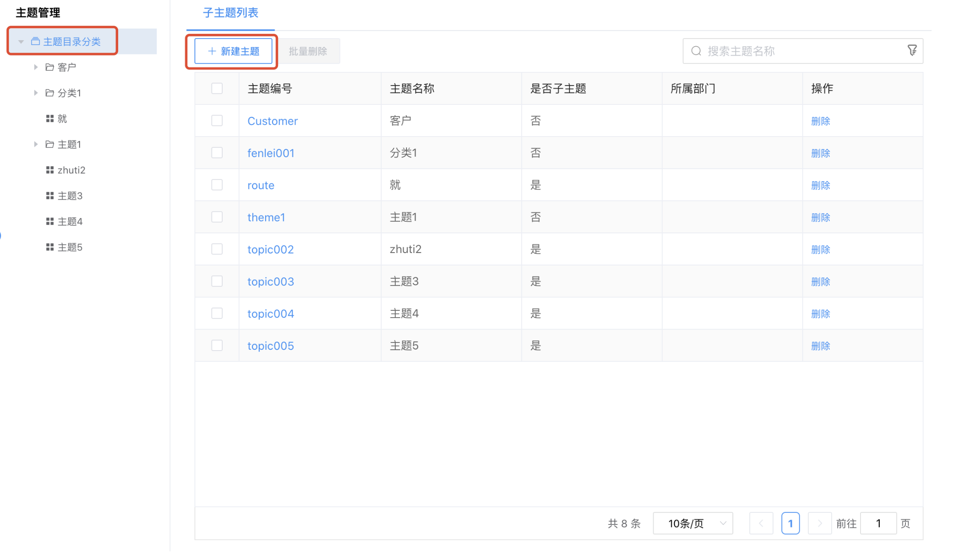Click the grid icon next to 主题3
Screen dimensions: 962x560
tap(50, 196)
